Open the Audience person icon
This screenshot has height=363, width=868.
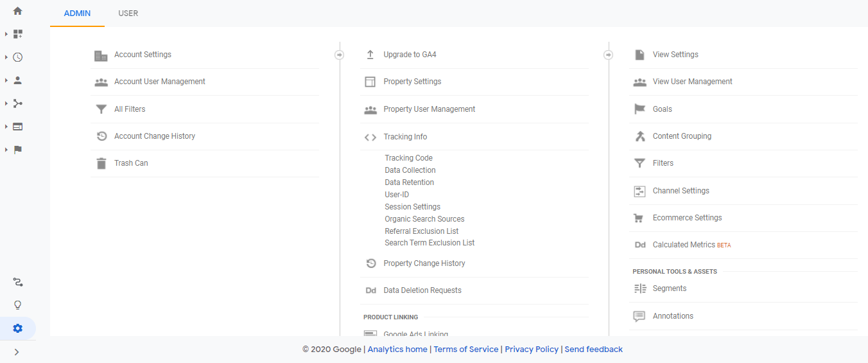[x=17, y=80]
